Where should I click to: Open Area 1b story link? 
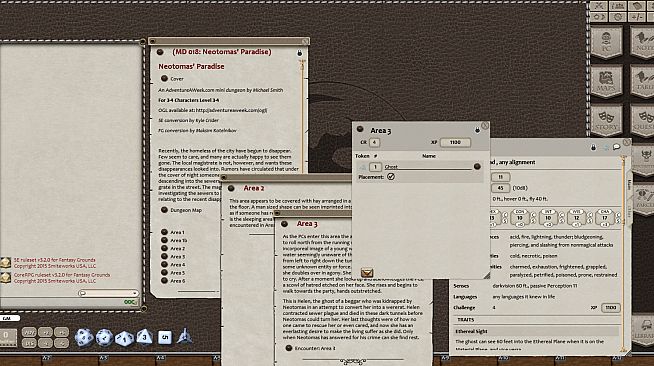coord(164,240)
